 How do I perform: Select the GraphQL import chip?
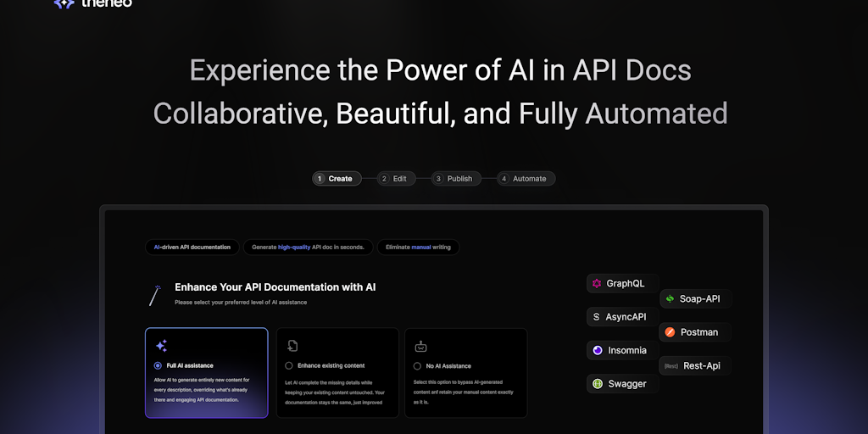click(622, 283)
